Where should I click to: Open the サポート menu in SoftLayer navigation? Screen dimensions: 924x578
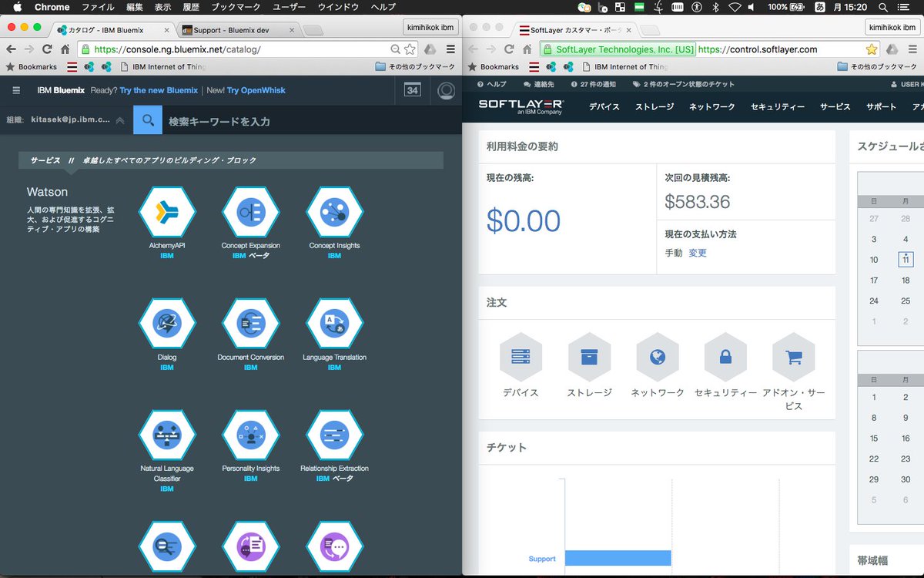[881, 107]
